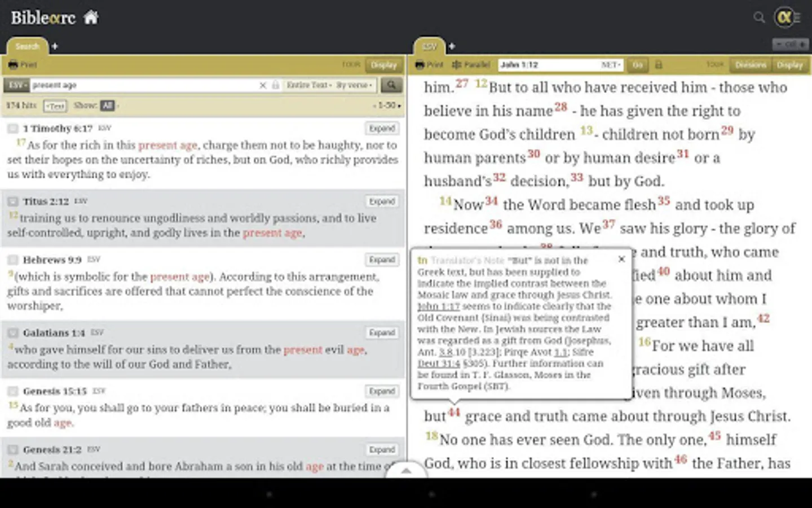Viewport: 812px width, 508px height.
Task: Open footnote 27 after 'him.'
Action: coord(462,84)
